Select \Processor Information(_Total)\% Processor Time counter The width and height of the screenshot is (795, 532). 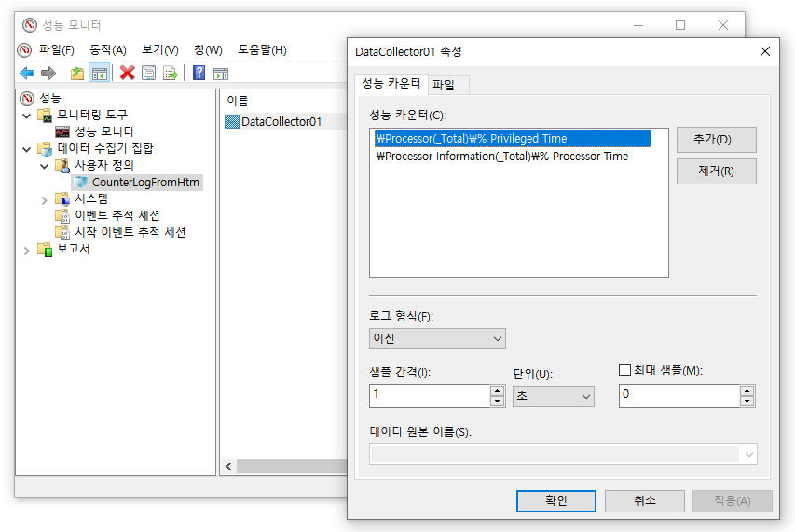(x=502, y=156)
